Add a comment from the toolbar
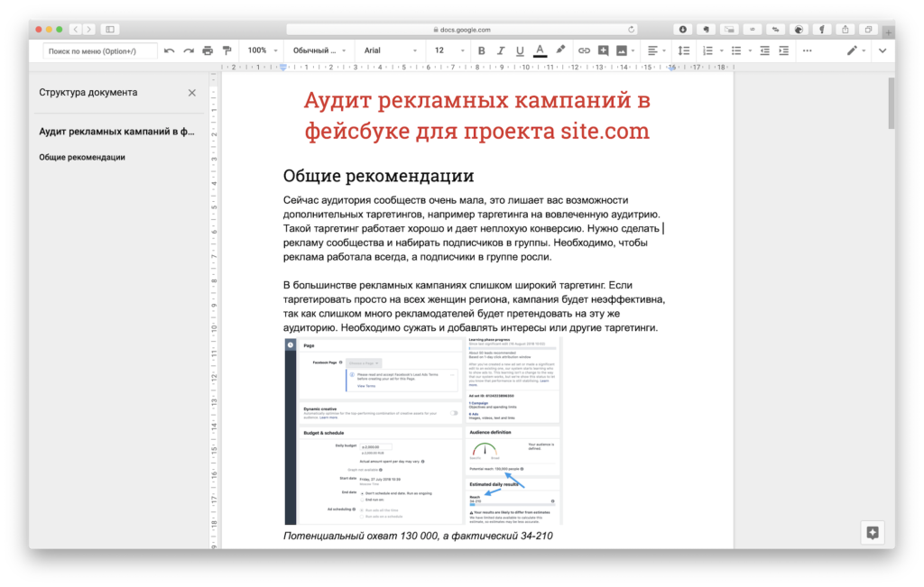 point(603,51)
